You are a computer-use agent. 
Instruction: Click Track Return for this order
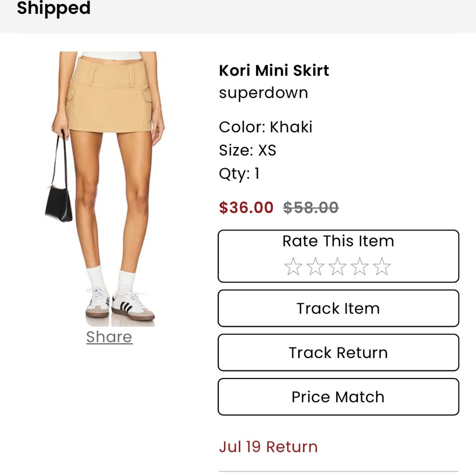tap(338, 353)
